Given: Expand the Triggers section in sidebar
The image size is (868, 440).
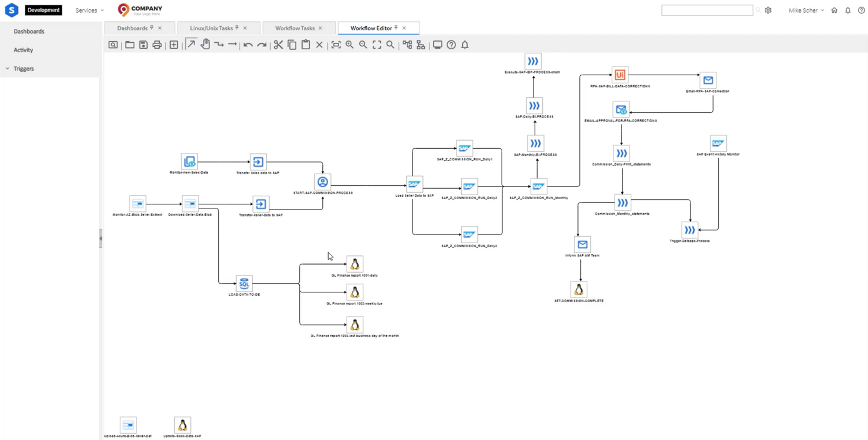Looking at the screenshot, I should point(23,68).
